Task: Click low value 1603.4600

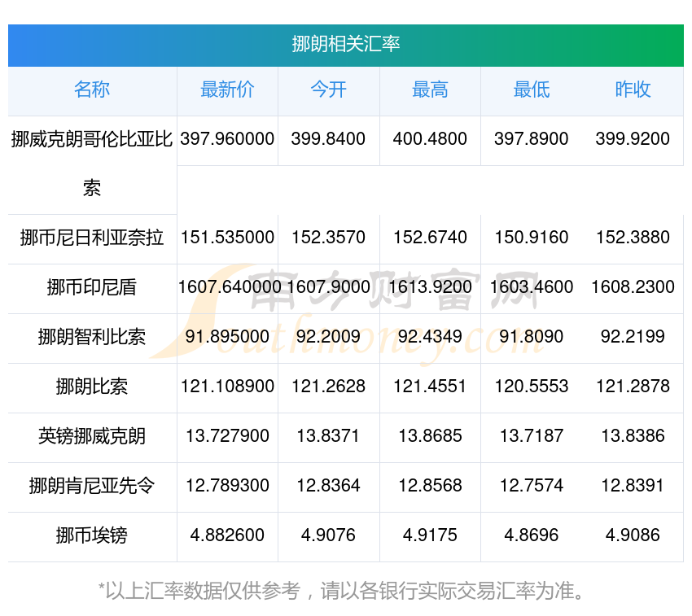Action: coord(532,287)
